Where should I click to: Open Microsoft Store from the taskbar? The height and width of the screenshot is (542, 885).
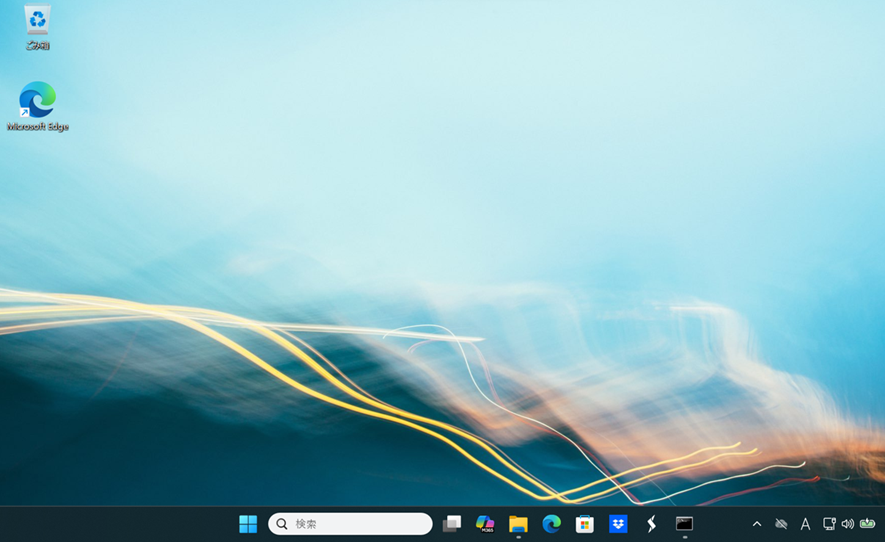585,524
